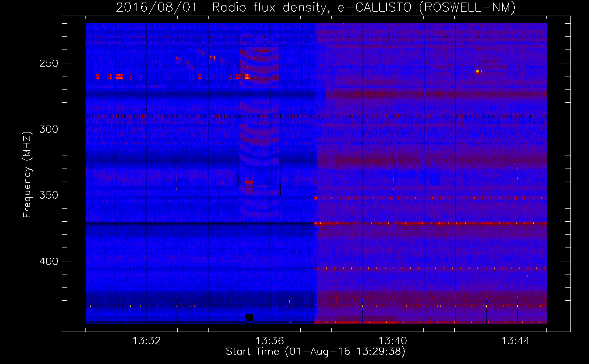Click the 13:36 time tick label
Viewport: 589px width, 364px height.
coord(270,341)
